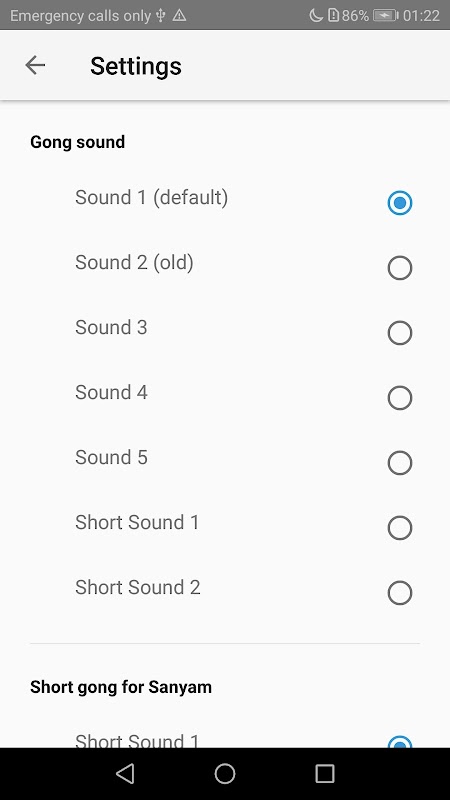Pick the Sound 5 radio button

[399, 463]
